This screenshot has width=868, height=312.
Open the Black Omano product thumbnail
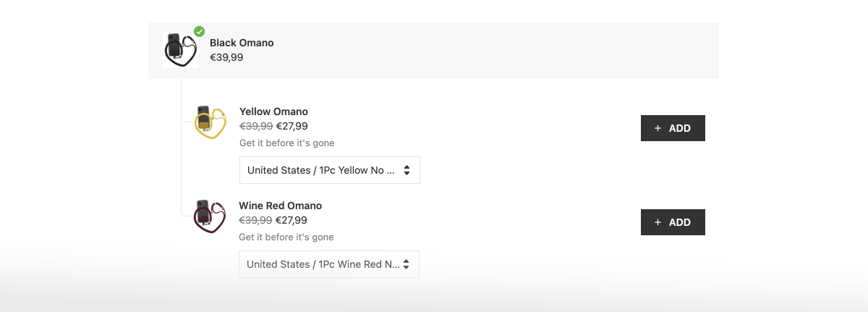[180, 50]
